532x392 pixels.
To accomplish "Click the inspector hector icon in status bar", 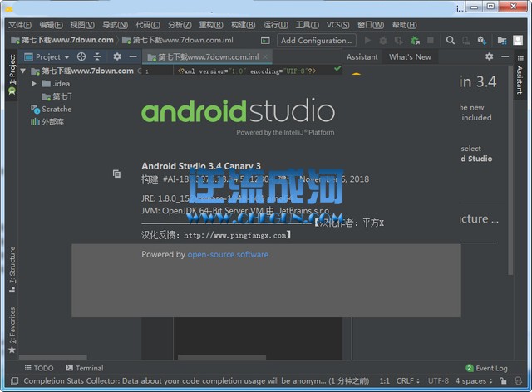I will (x=518, y=381).
